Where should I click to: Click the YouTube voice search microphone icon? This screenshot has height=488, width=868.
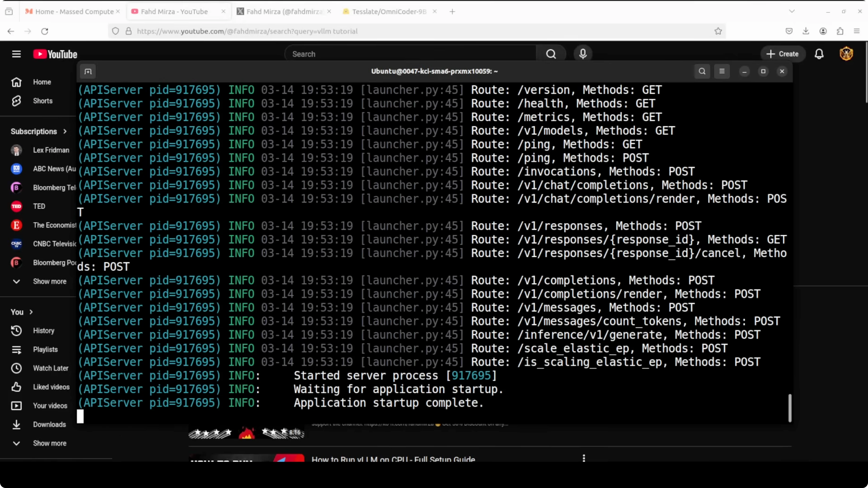583,54
